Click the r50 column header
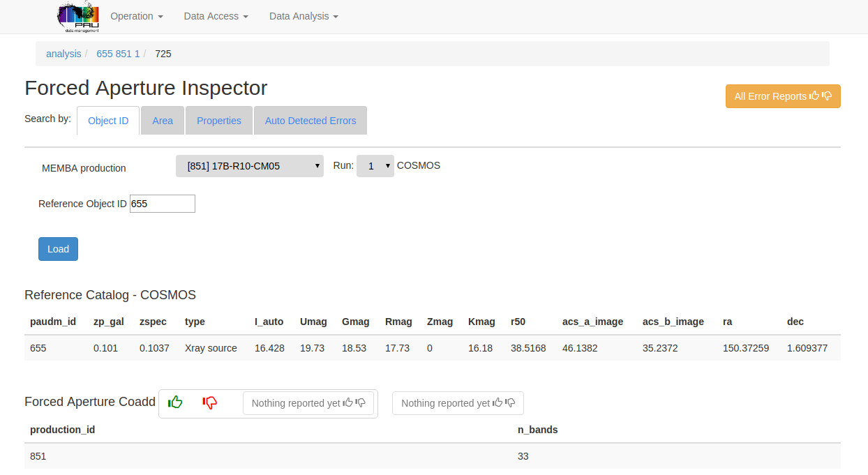 [518, 322]
